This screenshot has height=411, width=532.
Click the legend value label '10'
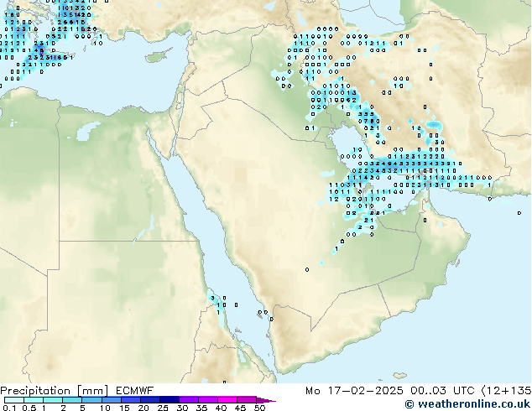pyautogui.click(x=105, y=408)
